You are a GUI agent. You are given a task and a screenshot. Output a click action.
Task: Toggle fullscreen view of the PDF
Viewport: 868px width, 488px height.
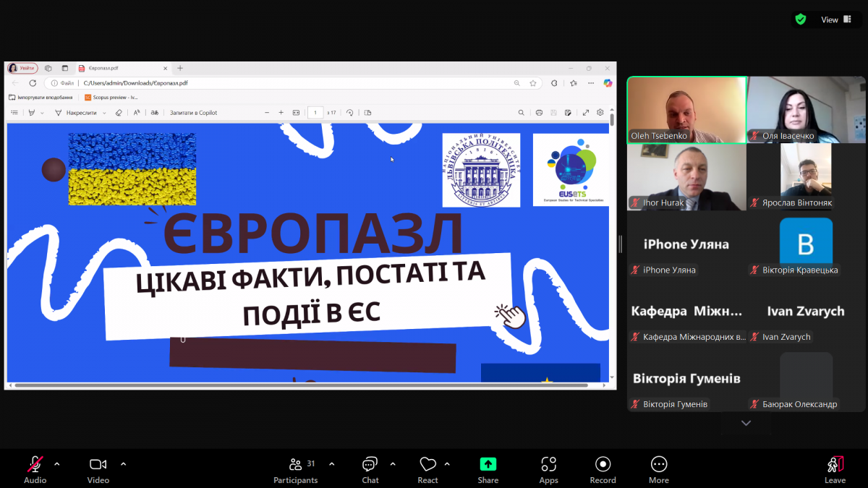[584, 112]
